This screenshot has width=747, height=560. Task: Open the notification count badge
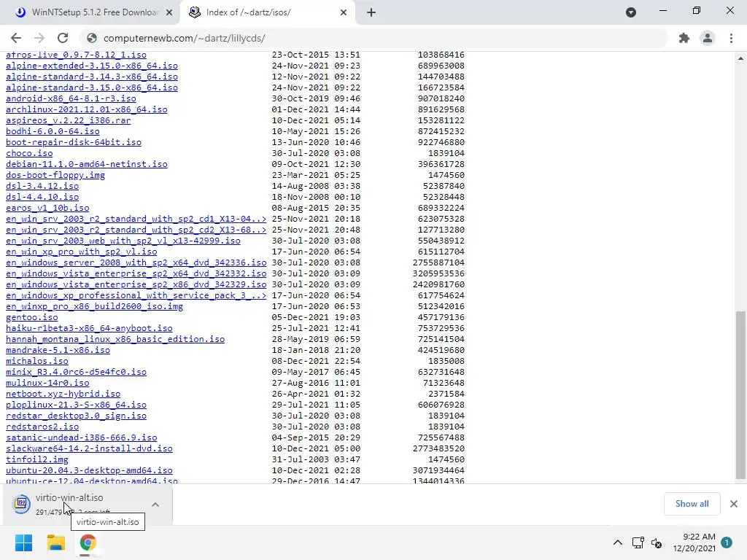(x=727, y=542)
